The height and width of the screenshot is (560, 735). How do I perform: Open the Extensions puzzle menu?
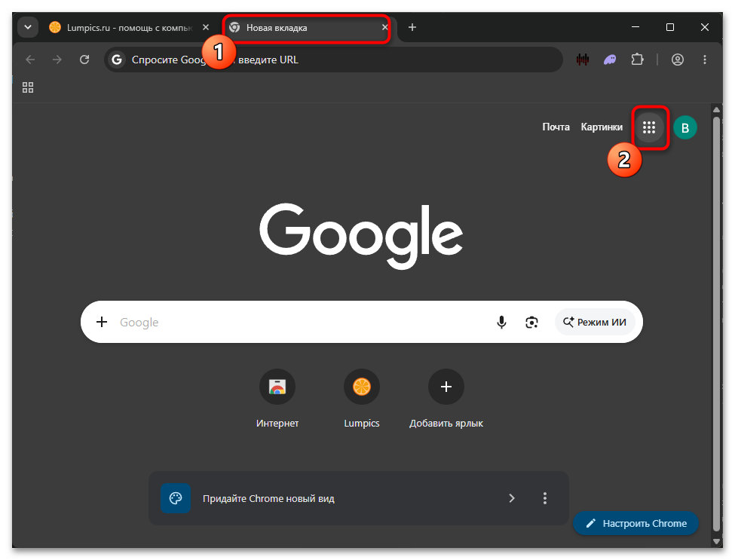point(637,60)
